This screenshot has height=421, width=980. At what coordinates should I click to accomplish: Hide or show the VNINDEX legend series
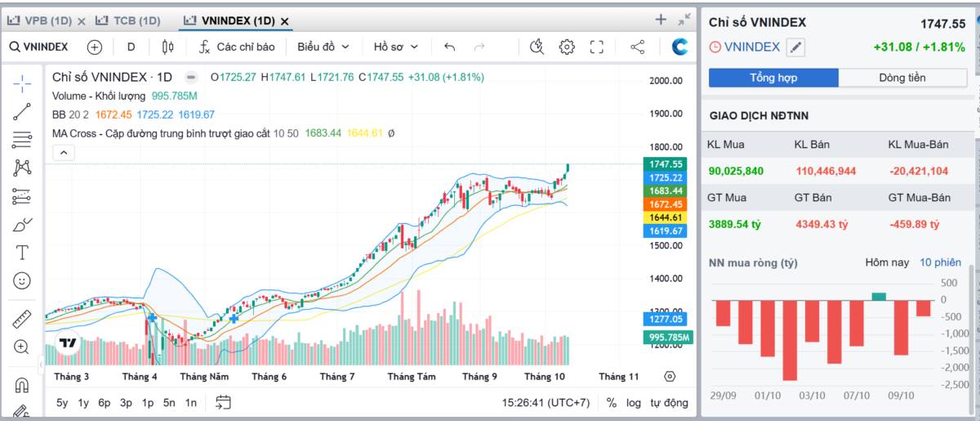point(190,78)
